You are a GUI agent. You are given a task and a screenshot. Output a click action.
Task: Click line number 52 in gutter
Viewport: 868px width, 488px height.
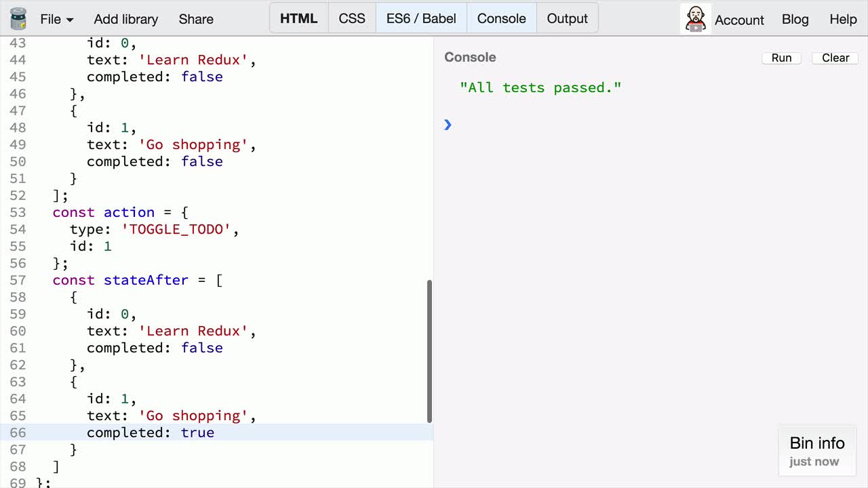point(18,195)
